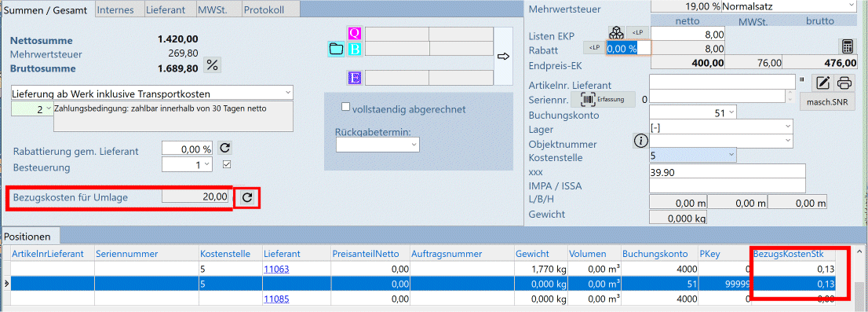Click the Listen EKP netto field
This screenshot has width=868, height=312.
point(688,34)
